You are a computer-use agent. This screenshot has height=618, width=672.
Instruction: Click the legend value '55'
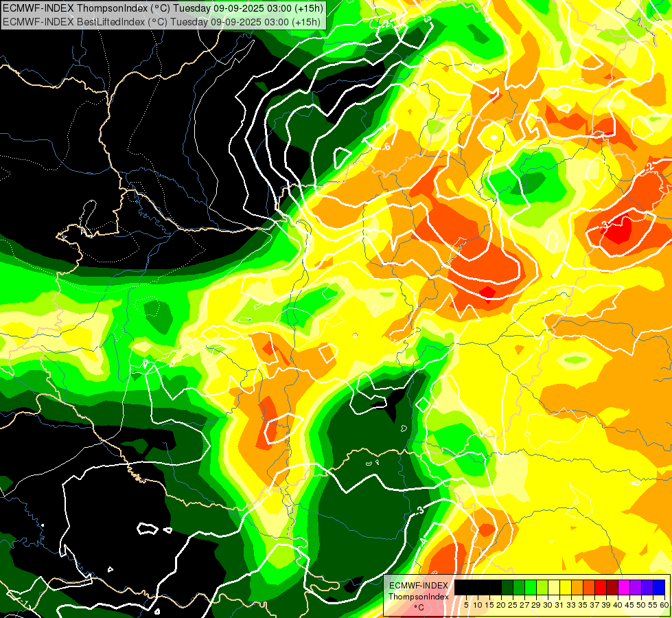[653, 605]
